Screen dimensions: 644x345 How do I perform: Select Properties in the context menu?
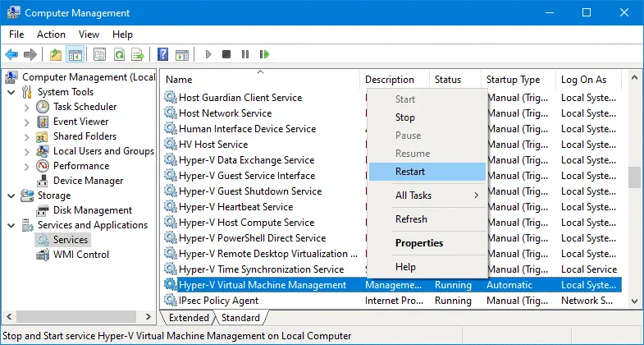point(418,243)
